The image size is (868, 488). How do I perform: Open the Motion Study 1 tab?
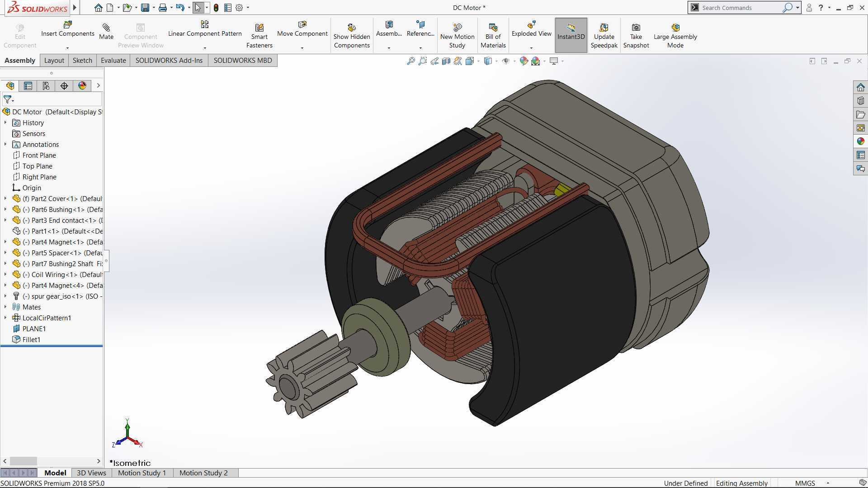point(142,473)
